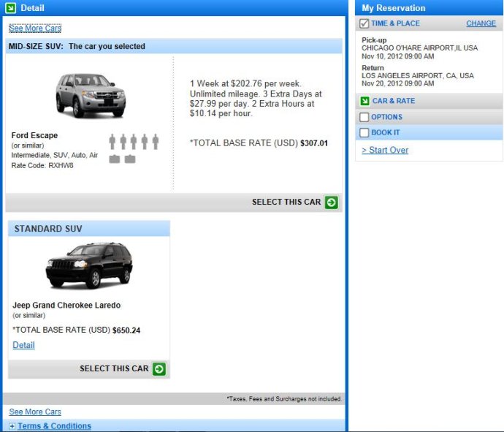This screenshot has width=504, height=432.
Task: Open the CAR & RATE section
Action: point(394,101)
